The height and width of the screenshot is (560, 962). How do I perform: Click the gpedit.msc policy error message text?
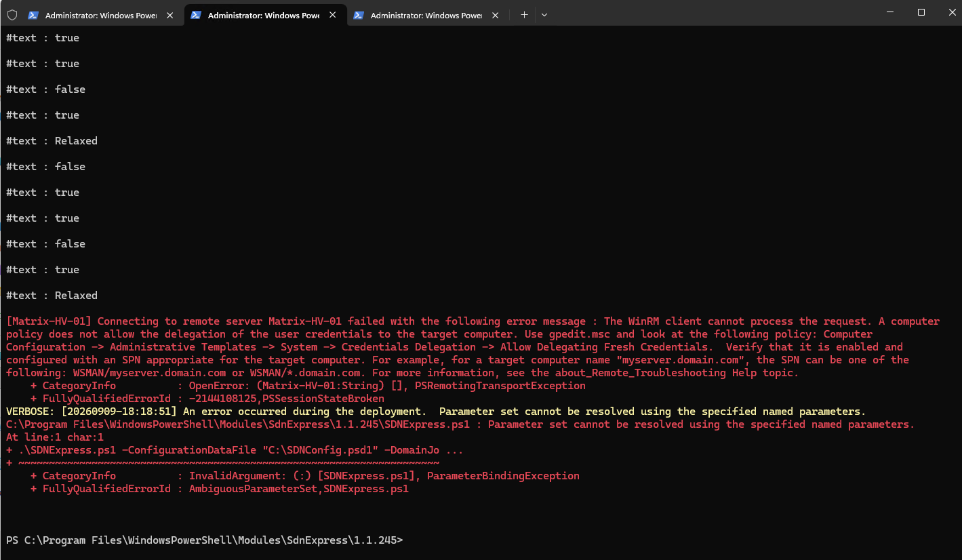tap(473, 347)
